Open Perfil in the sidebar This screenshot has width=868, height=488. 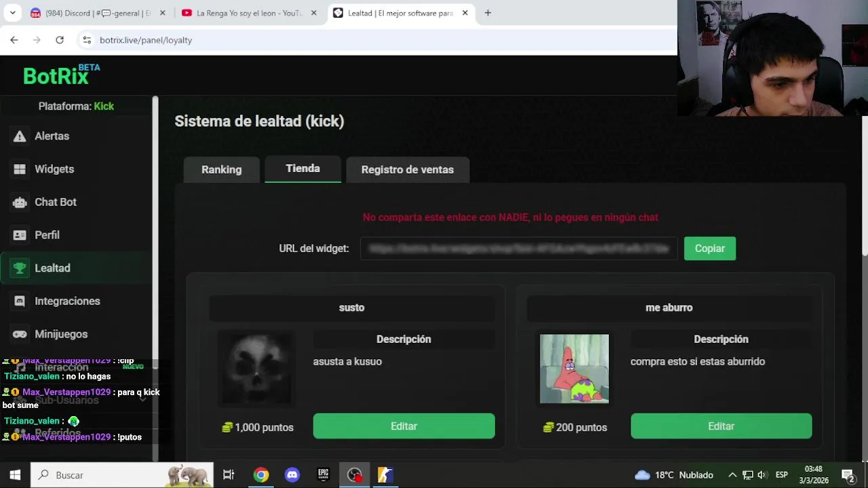click(x=47, y=235)
